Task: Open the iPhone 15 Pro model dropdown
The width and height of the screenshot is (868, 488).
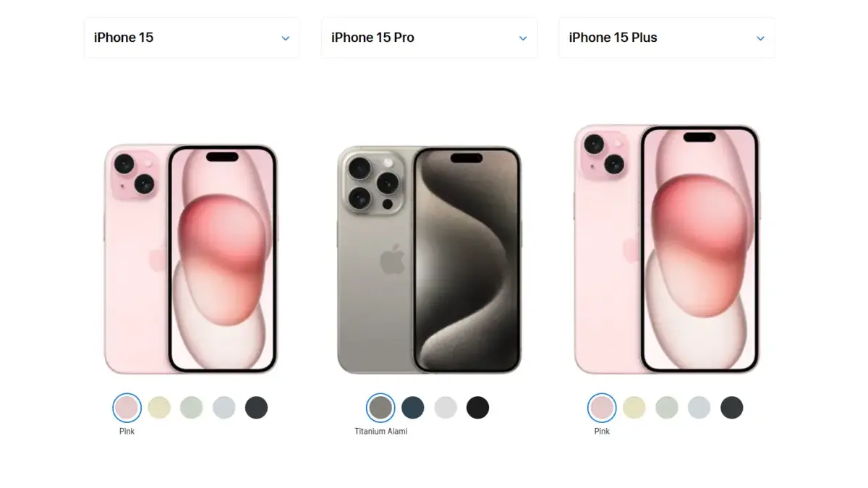Action: pos(429,38)
